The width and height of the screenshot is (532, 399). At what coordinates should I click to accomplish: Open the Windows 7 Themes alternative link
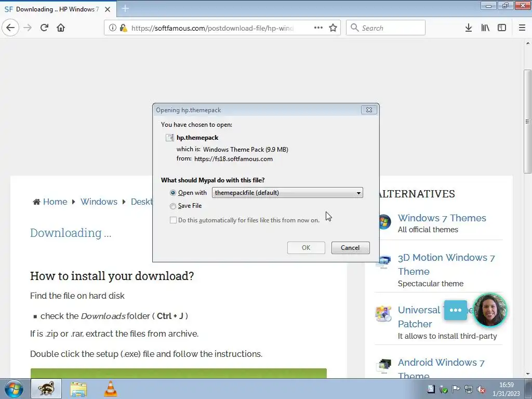(x=442, y=218)
